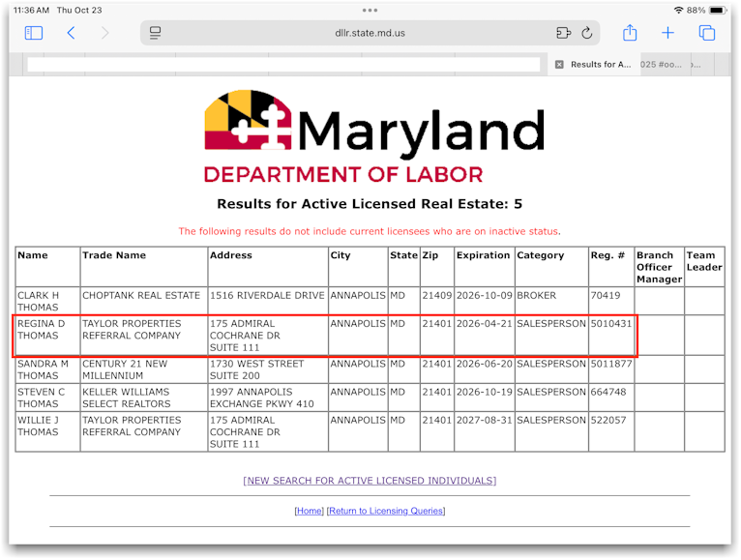Switch to the Results for A... tab

[x=600, y=65]
